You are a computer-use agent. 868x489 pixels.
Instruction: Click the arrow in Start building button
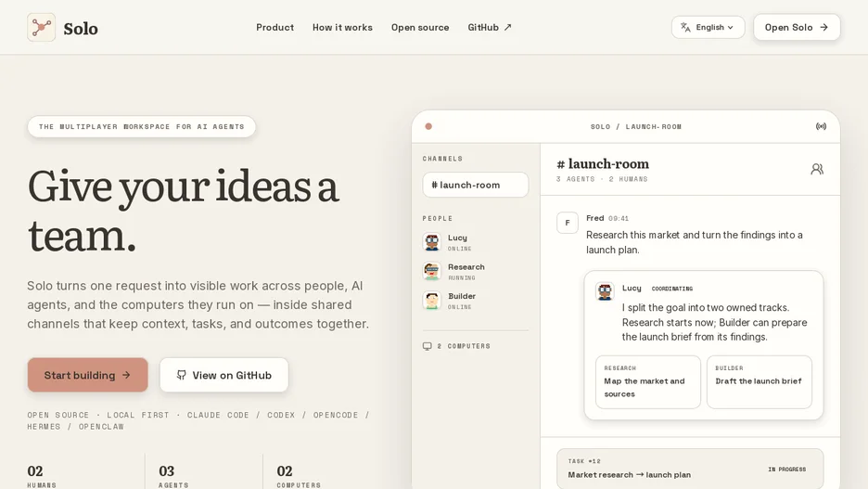click(x=126, y=375)
